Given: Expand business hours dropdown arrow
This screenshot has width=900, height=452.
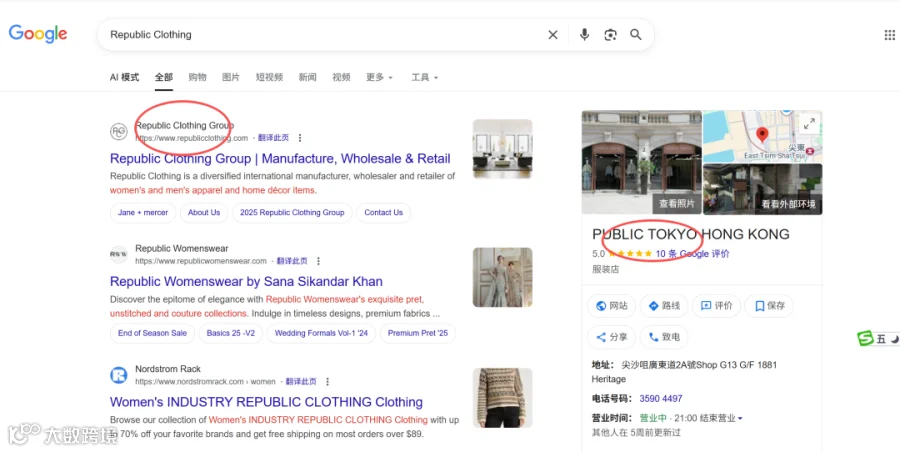Looking at the screenshot, I should (740, 419).
